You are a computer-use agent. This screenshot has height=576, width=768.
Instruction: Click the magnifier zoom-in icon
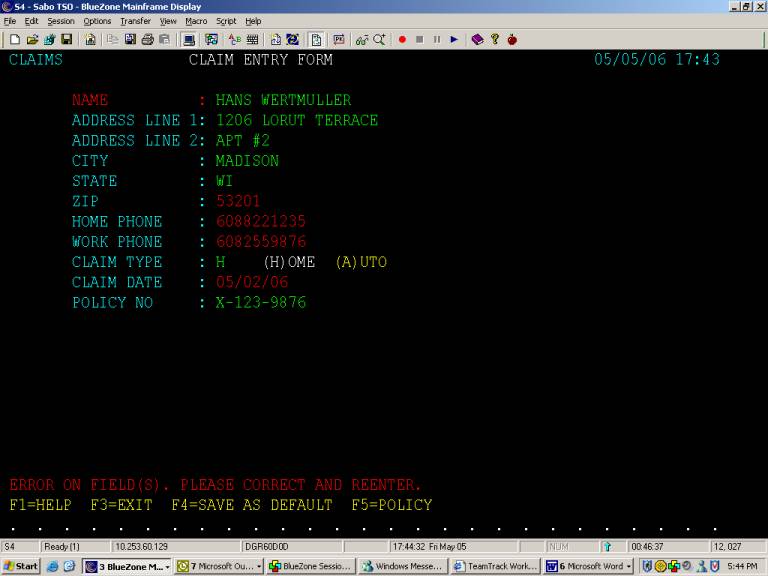379,40
